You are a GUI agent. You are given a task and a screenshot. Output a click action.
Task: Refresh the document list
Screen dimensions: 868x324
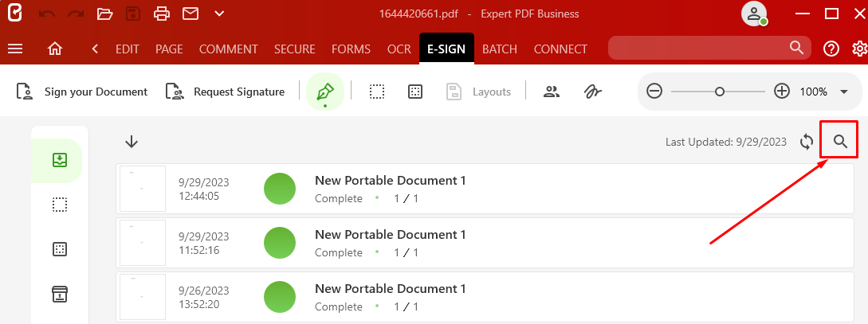click(x=807, y=142)
